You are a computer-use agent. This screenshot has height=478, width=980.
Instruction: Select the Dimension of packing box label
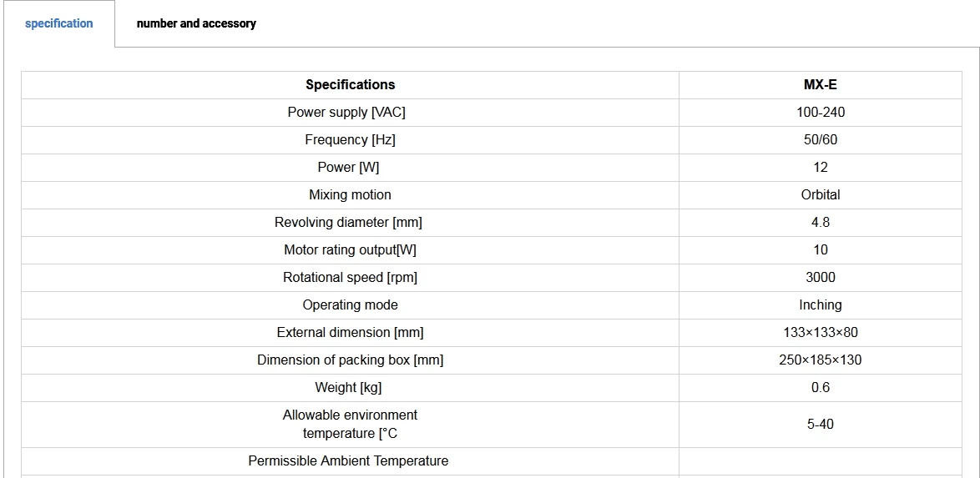[x=350, y=360]
